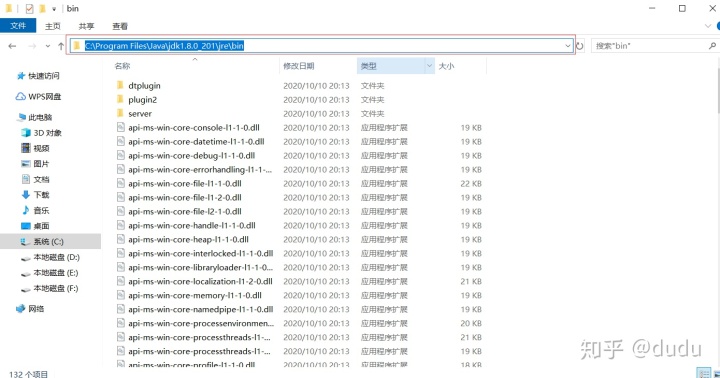Click the plugin2 folder icon
The width and height of the screenshot is (720, 378).
[120, 99]
